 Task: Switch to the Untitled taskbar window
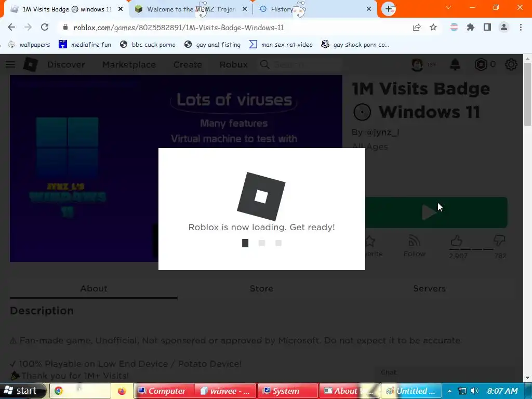411,391
